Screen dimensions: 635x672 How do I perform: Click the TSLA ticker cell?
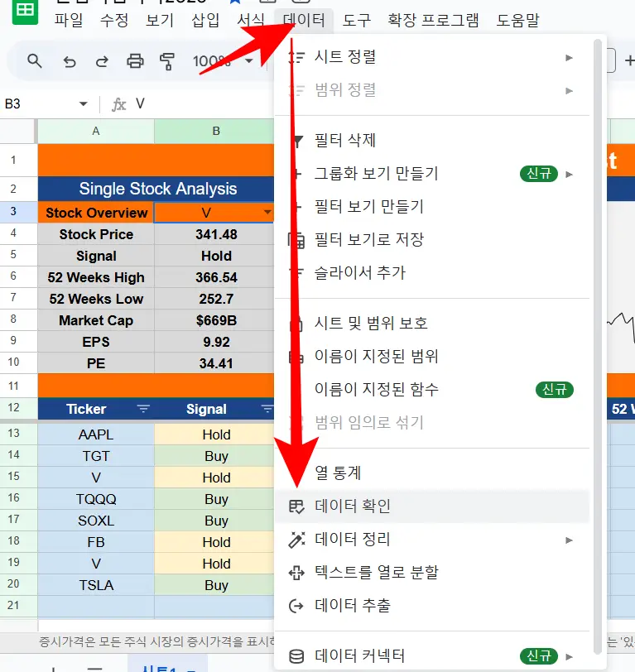(x=96, y=585)
